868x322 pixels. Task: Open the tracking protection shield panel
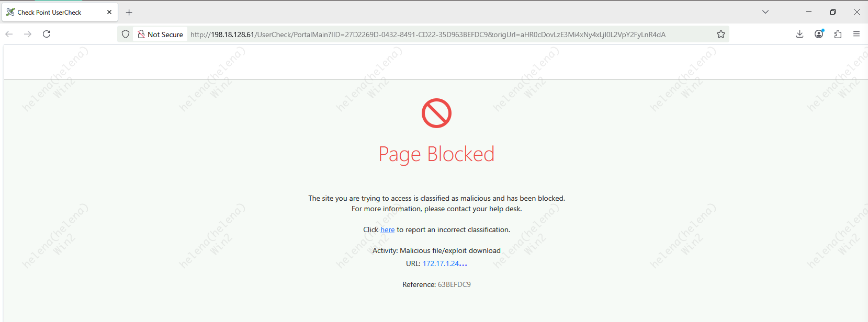pos(126,34)
